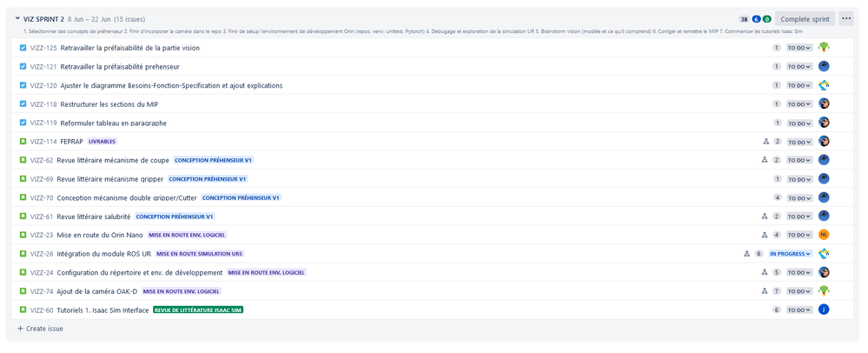Click the story points badge 7 on VIZZ-74

point(777,291)
